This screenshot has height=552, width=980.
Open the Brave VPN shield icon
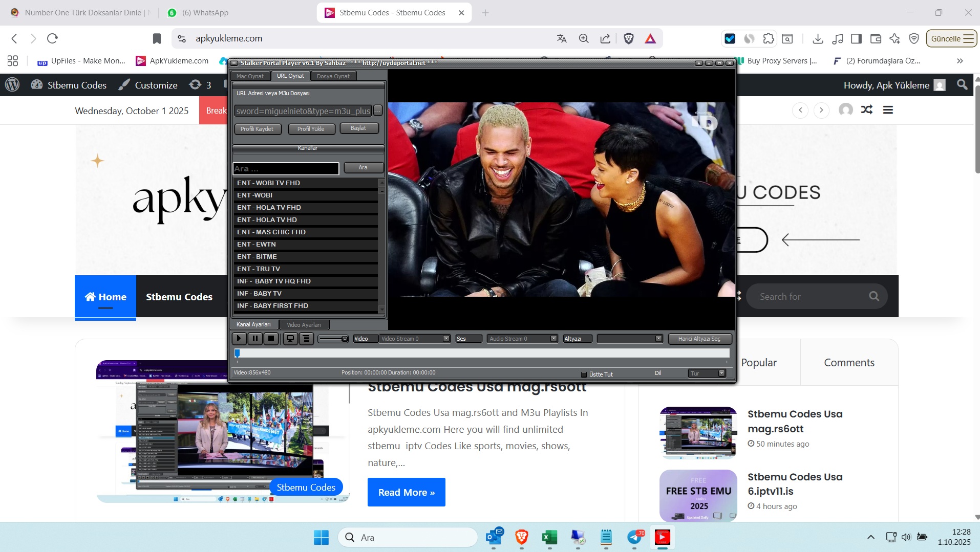(914, 38)
